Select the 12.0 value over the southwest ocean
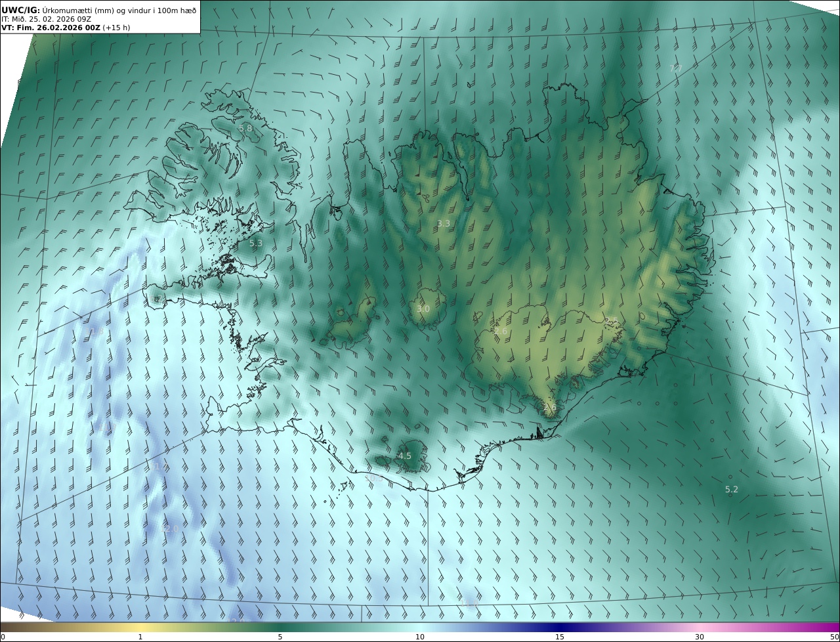 (x=170, y=529)
